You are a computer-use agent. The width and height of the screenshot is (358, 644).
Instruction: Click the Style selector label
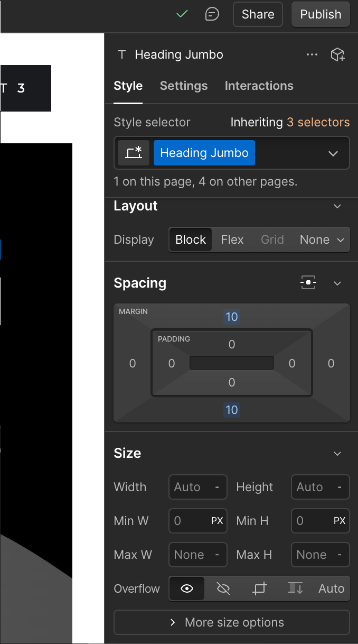click(x=152, y=122)
